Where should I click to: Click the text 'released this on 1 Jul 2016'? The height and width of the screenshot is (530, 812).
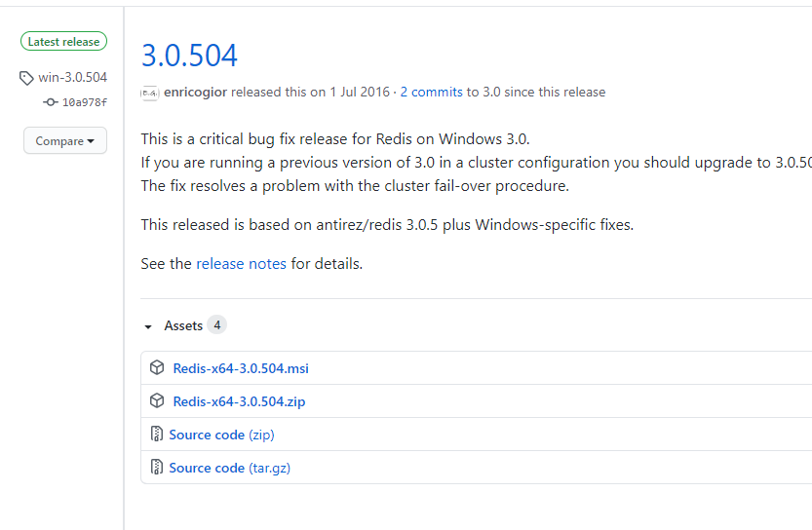[x=310, y=93]
